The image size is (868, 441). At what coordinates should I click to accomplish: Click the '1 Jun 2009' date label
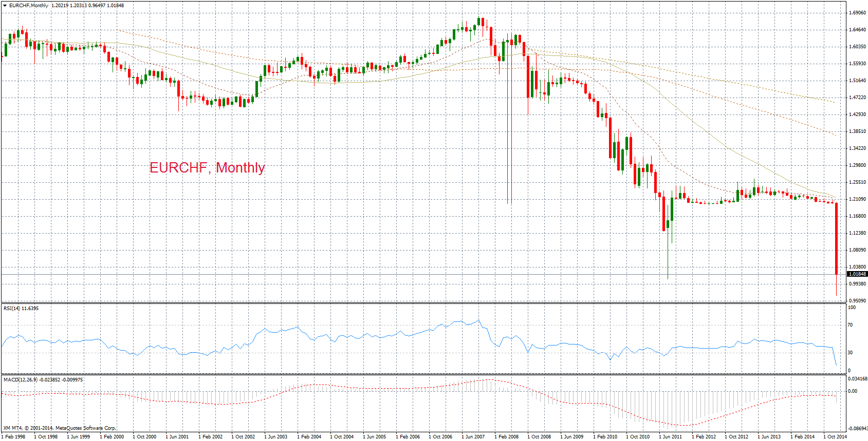[x=572, y=436]
